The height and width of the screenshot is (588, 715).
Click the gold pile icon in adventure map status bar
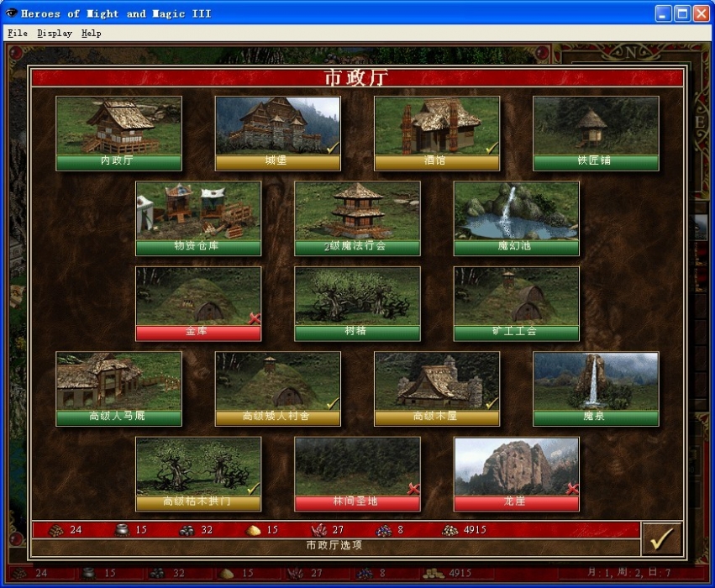434,574
